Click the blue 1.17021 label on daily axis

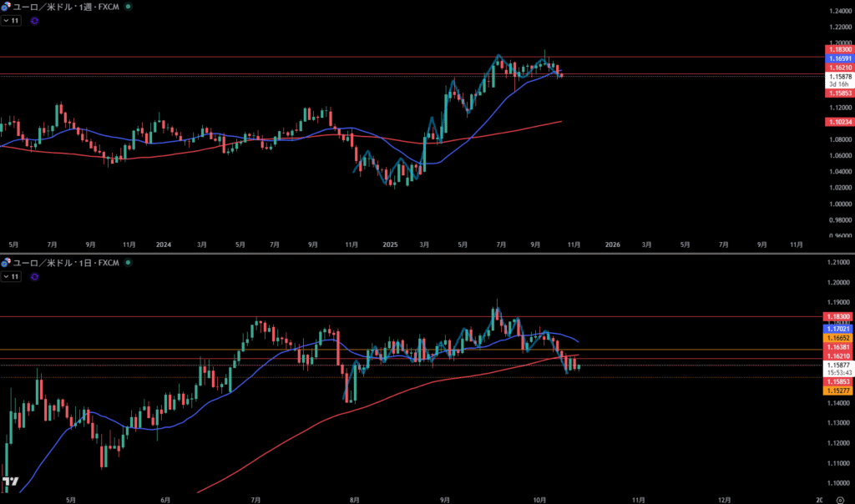point(838,329)
